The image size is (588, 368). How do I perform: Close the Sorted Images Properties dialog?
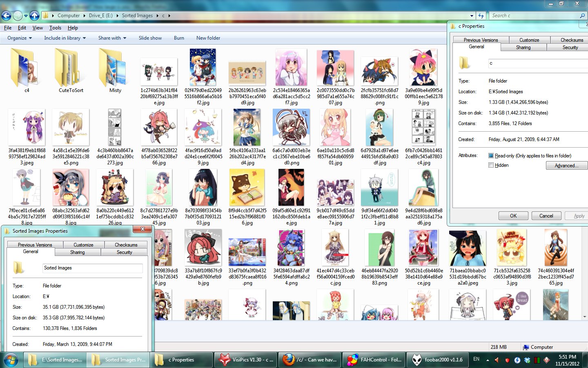143,229
